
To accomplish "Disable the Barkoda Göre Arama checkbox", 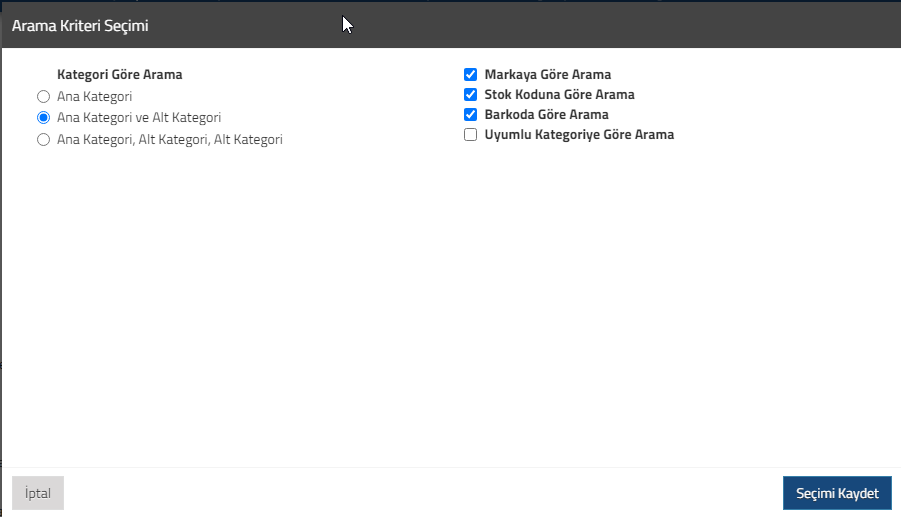I will click(470, 114).
